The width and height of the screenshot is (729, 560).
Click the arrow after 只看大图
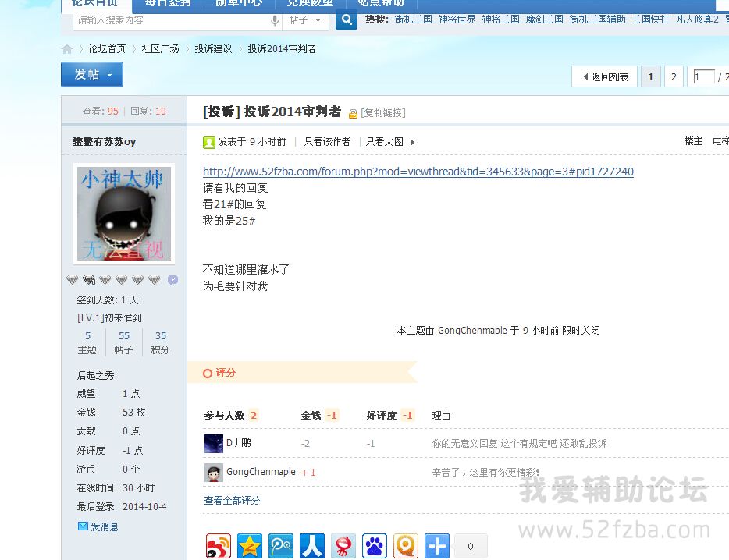pyautogui.click(x=412, y=142)
